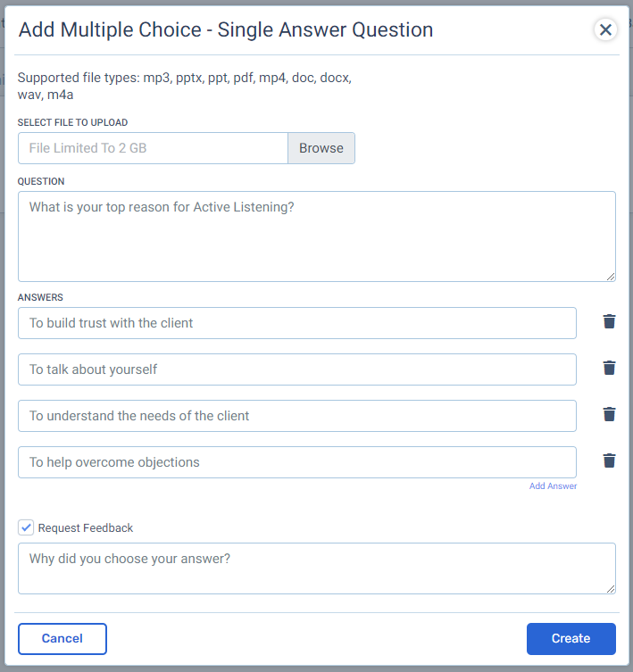Uncheck the Request Feedback checkbox

26,527
